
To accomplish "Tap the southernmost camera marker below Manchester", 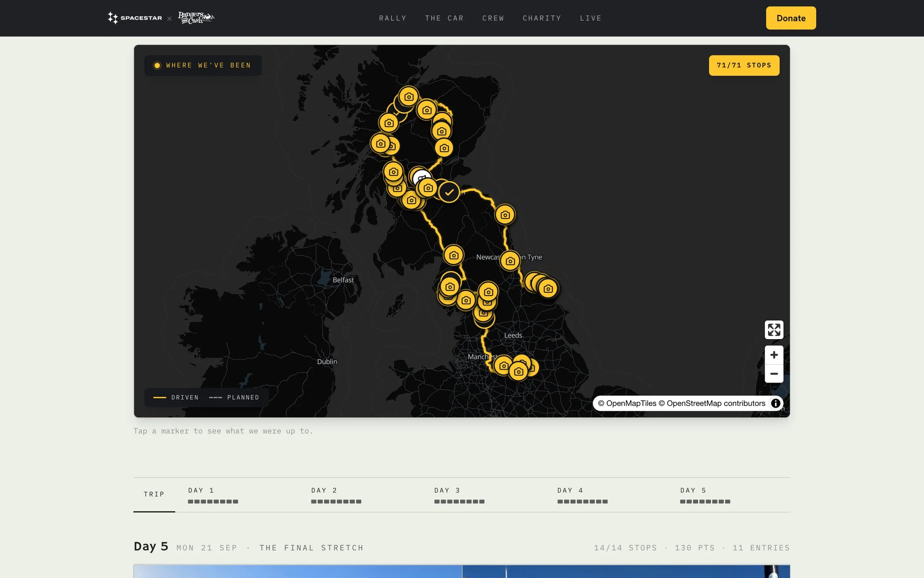I will 518,371.
